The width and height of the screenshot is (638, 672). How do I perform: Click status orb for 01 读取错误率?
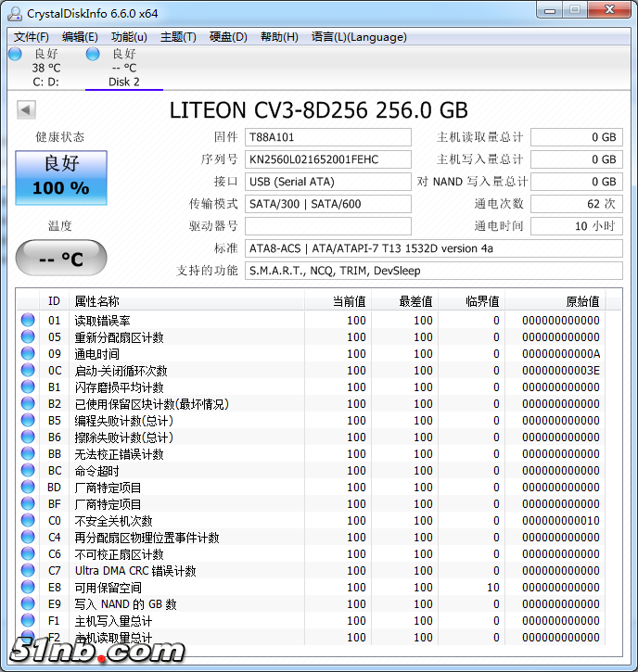point(28,321)
